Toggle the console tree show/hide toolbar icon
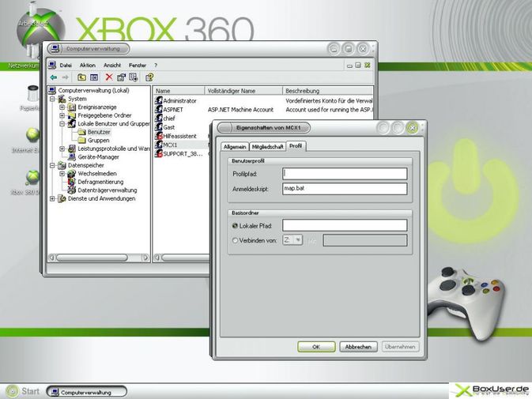 [94, 77]
